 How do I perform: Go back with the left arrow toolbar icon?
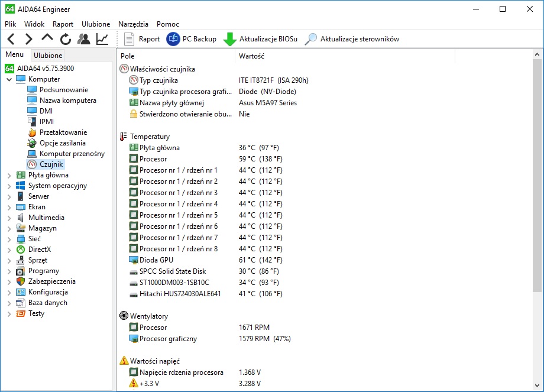(x=11, y=39)
